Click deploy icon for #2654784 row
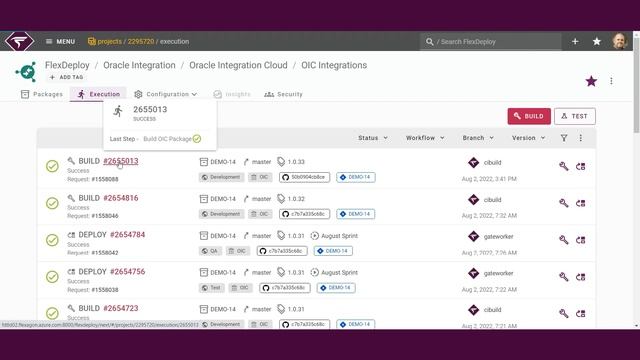 (x=580, y=240)
